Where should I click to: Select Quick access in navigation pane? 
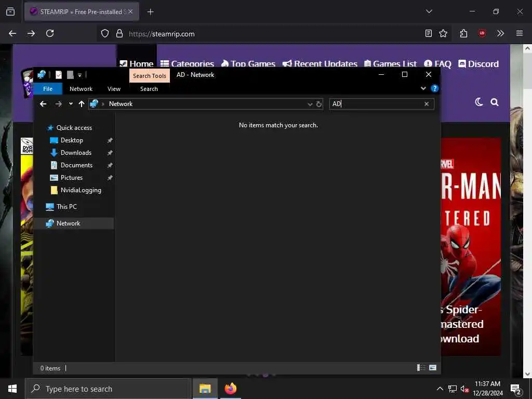74,128
